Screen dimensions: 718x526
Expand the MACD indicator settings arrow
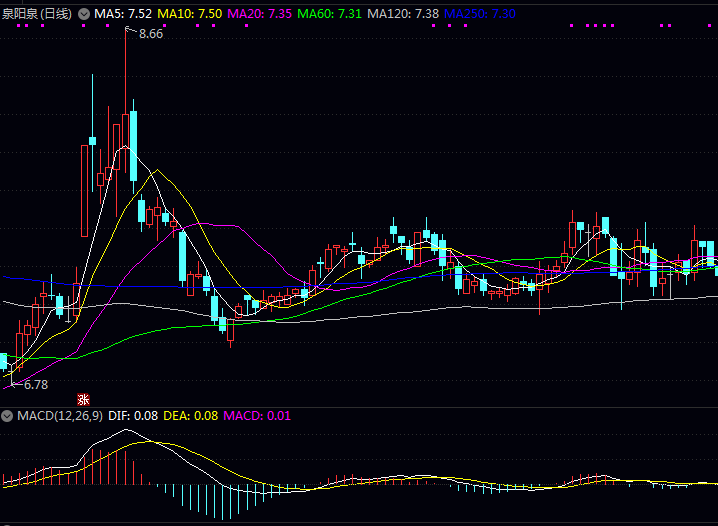[x=7, y=415]
